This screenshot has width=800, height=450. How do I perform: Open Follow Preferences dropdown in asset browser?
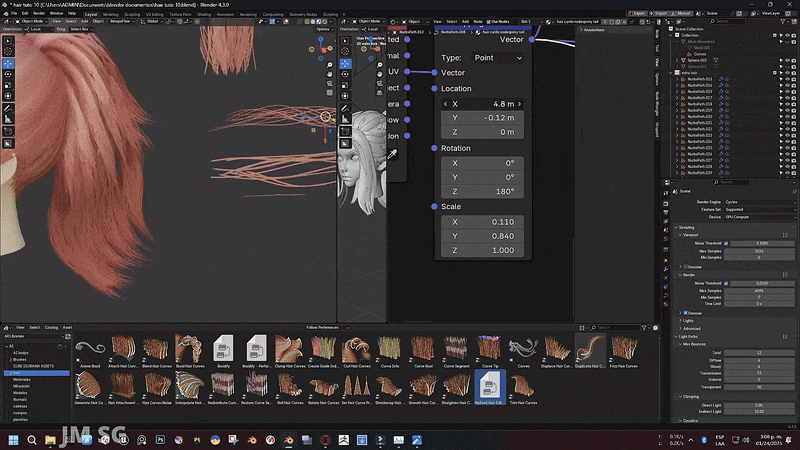click(x=327, y=328)
